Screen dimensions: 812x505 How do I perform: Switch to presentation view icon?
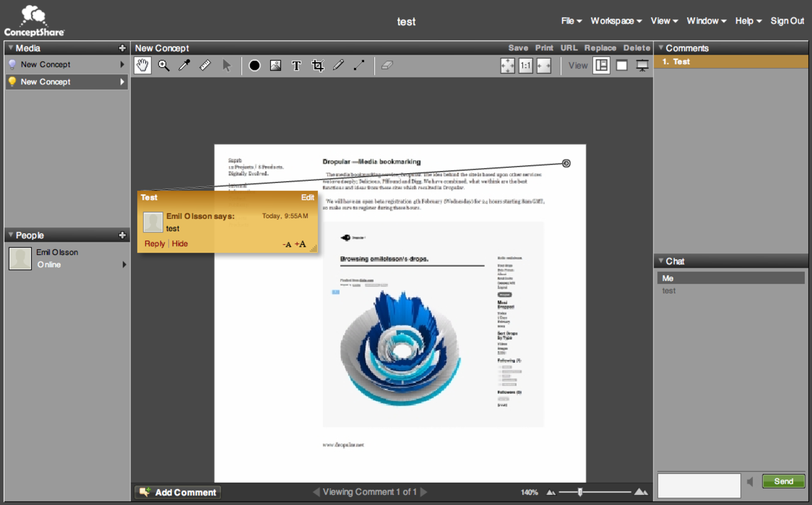[642, 65]
